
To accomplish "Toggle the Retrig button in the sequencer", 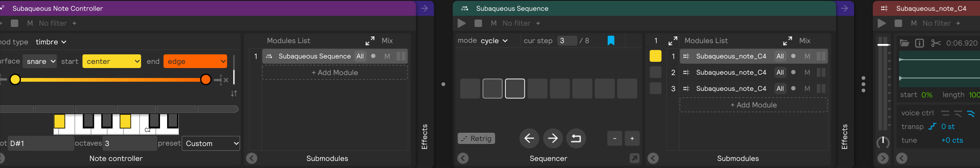I will 476,139.
